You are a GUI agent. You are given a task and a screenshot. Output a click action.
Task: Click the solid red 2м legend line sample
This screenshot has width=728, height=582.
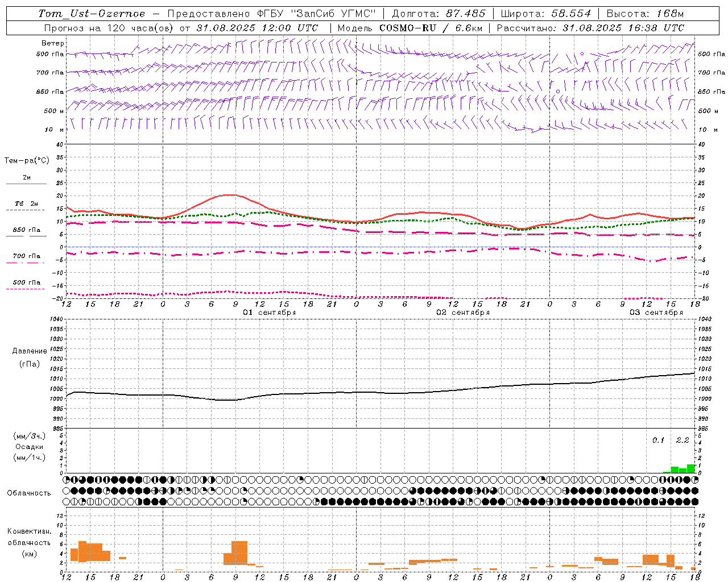click(26, 184)
